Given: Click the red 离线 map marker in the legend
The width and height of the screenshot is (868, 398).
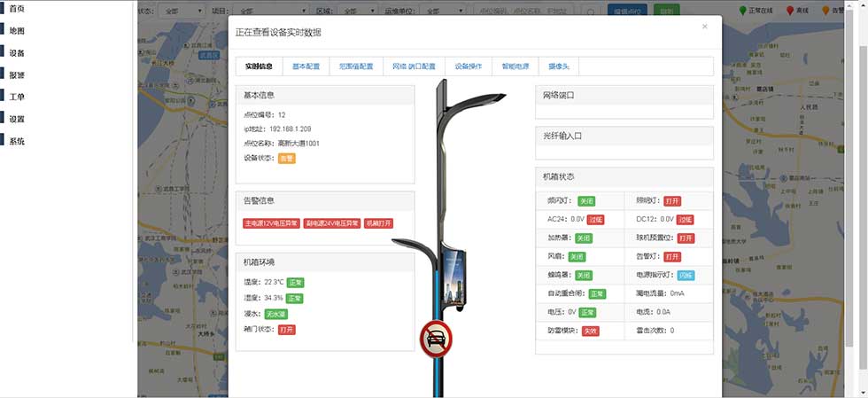Looking at the screenshot, I should pos(791,12).
